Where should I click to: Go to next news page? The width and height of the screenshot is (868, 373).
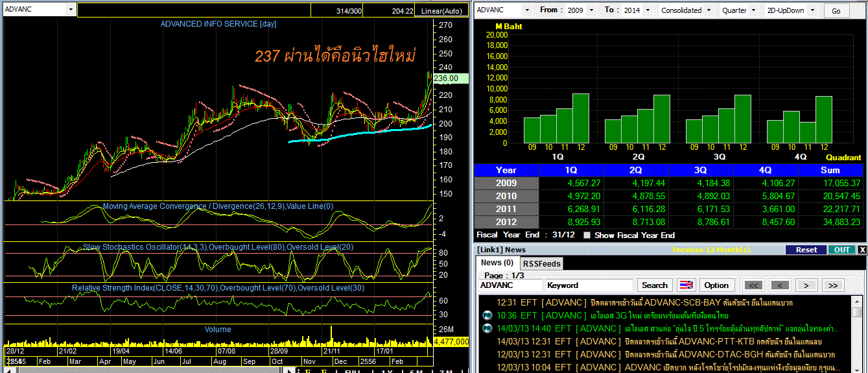[806, 285]
